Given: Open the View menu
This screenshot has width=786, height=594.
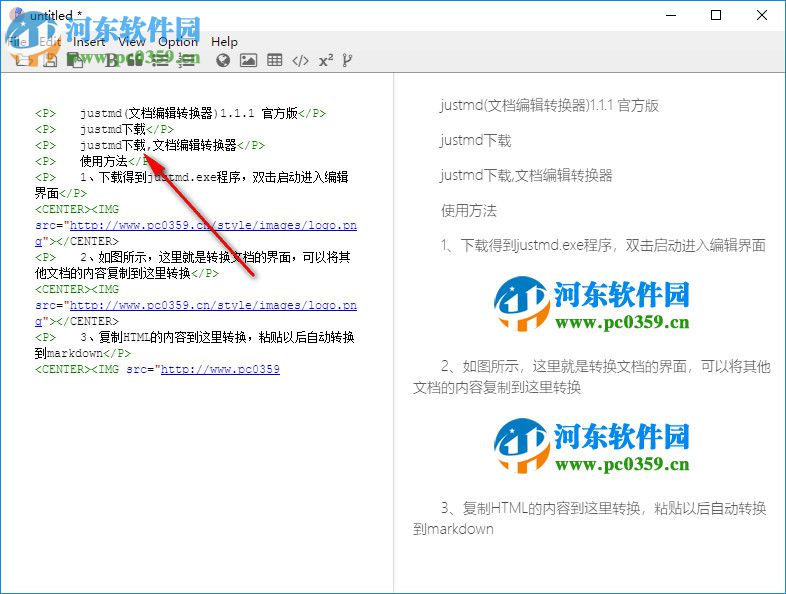Looking at the screenshot, I should pos(131,42).
